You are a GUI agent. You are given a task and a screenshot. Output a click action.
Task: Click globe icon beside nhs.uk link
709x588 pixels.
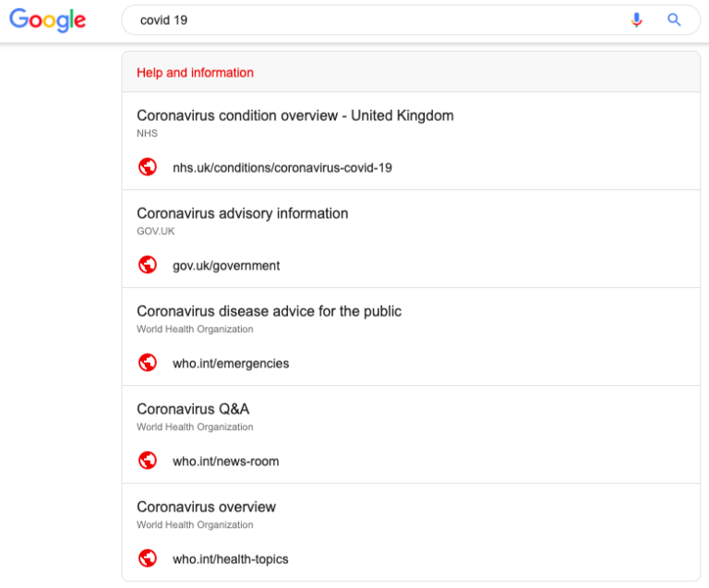tap(148, 167)
